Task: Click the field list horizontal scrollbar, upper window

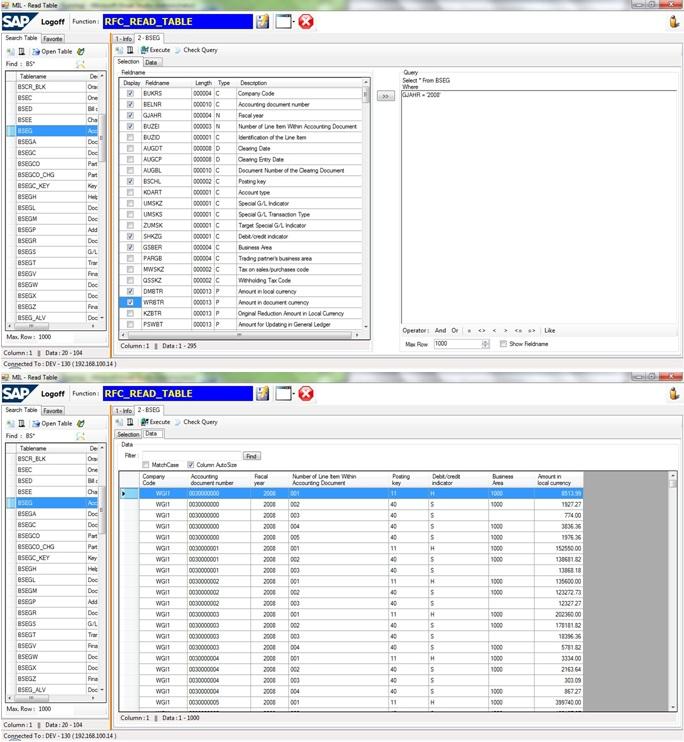Action: 240,335
